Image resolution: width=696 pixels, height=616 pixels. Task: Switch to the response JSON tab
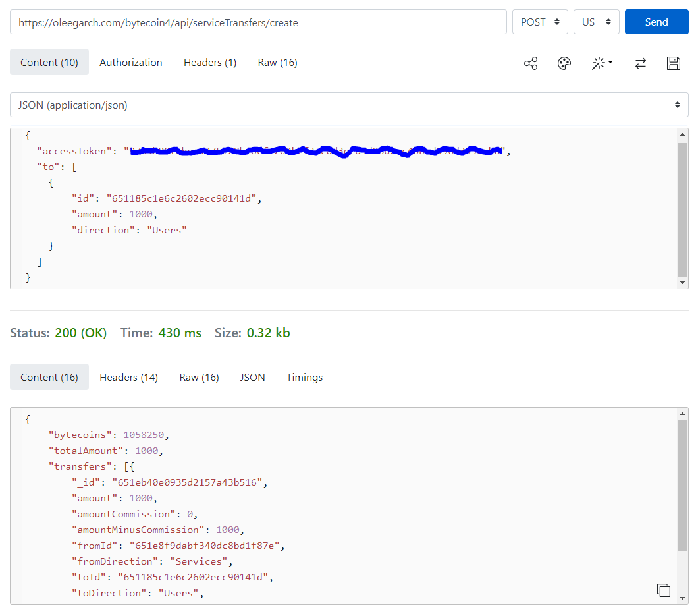pyautogui.click(x=252, y=378)
